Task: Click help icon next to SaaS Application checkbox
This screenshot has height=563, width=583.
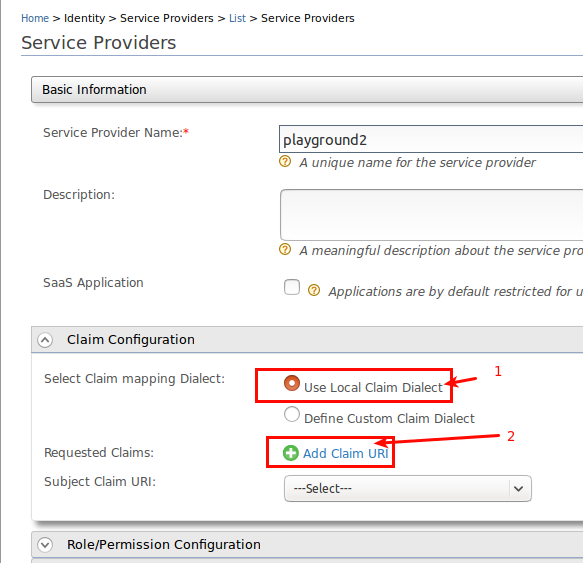Action: tap(314, 290)
